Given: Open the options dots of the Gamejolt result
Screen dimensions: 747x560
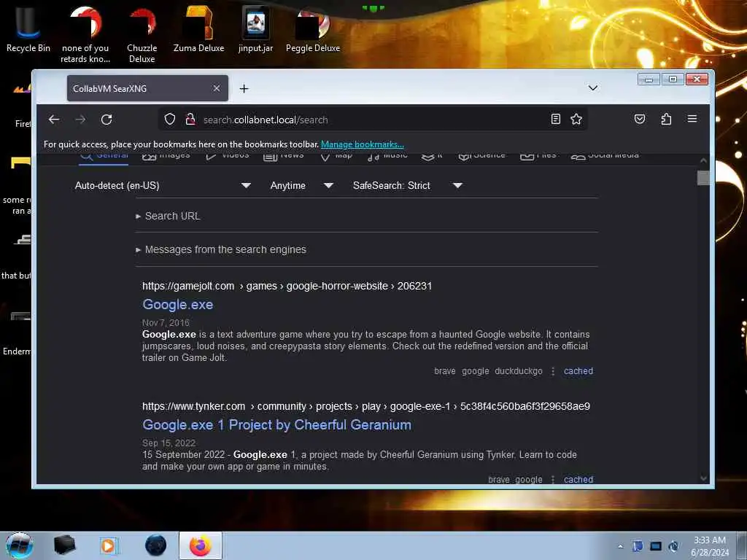Looking at the screenshot, I should click(x=553, y=371).
